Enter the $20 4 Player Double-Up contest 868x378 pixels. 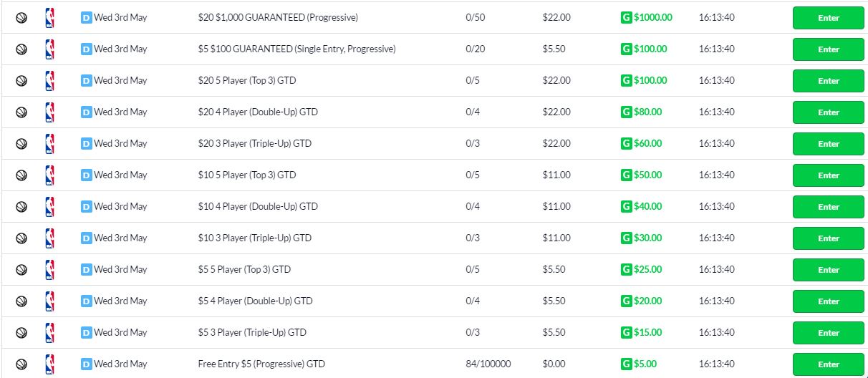pyautogui.click(x=829, y=112)
